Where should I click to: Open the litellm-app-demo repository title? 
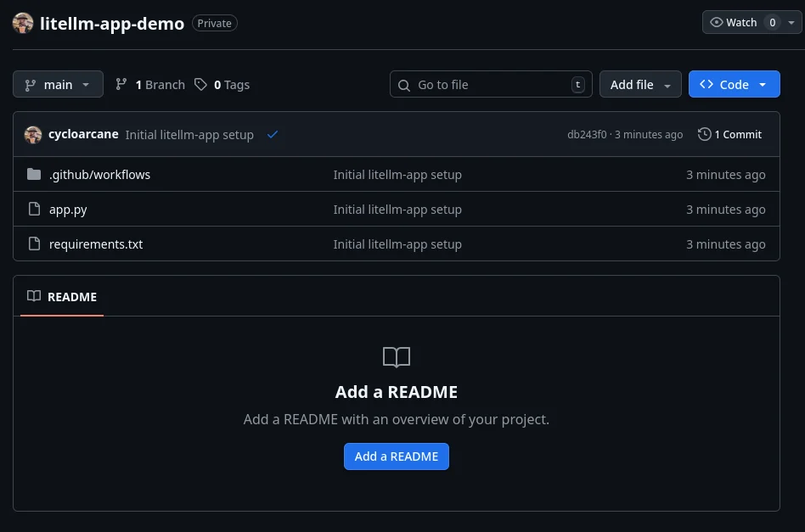[x=112, y=24]
